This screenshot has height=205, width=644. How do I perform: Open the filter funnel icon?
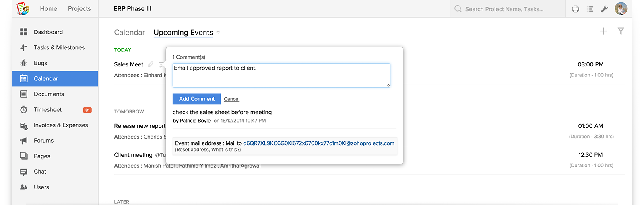click(x=621, y=31)
